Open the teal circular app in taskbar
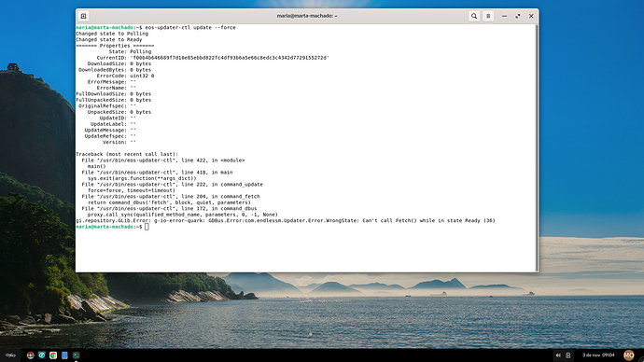 (x=42, y=355)
